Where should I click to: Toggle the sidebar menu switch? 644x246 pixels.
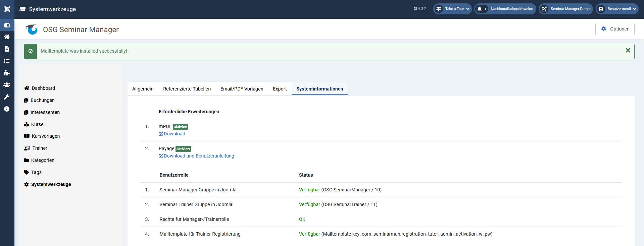click(x=7, y=25)
